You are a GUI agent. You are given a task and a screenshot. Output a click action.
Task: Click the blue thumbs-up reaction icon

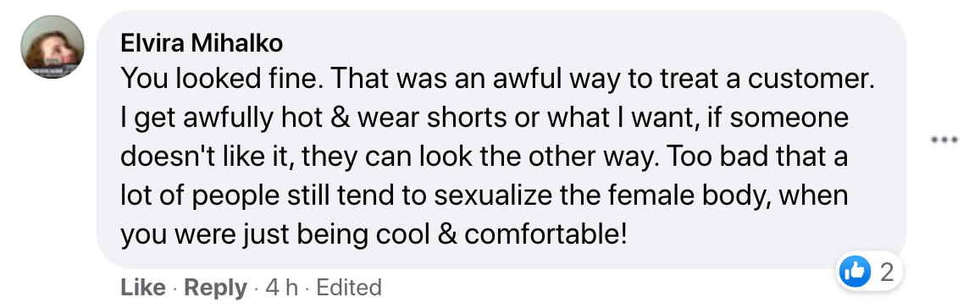point(855,272)
